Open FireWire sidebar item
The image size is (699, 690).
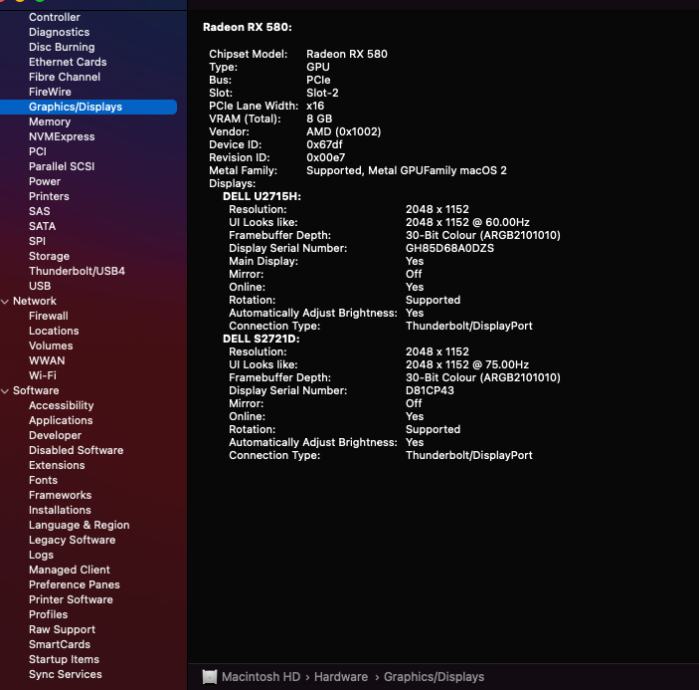pyautogui.click(x=50, y=92)
